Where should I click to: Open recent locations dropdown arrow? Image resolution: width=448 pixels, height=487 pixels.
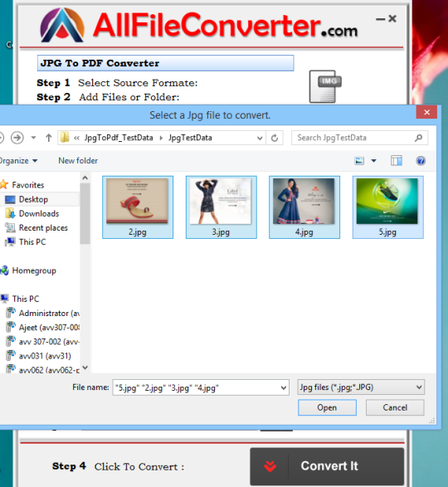point(33,138)
